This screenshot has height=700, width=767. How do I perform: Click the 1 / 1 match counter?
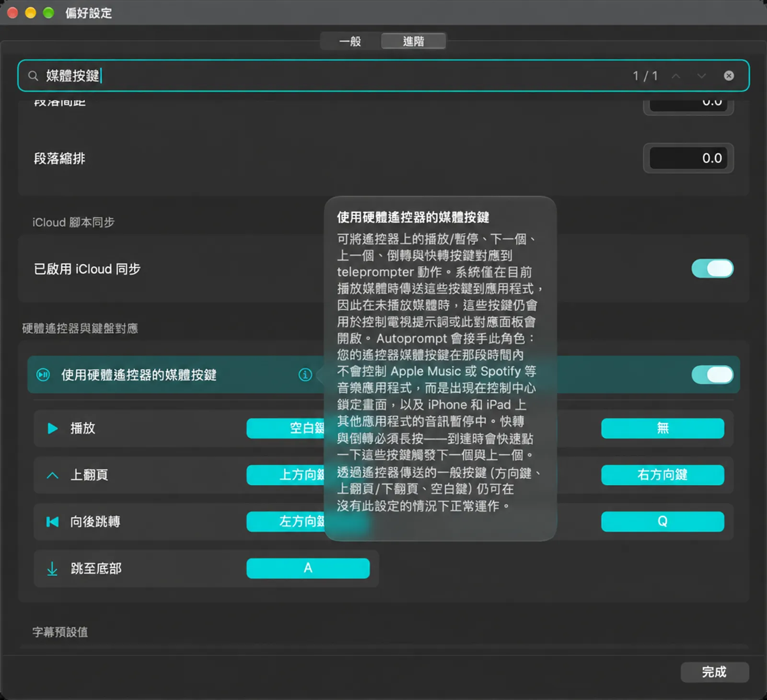click(x=645, y=76)
